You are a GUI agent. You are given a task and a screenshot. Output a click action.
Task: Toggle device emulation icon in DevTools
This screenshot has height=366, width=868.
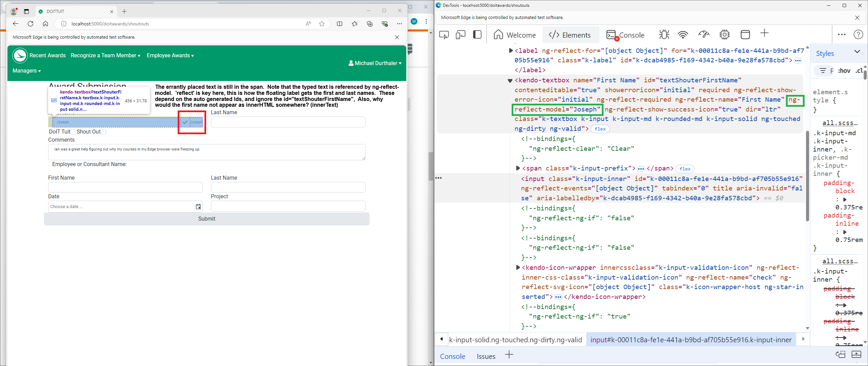click(x=460, y=35)
